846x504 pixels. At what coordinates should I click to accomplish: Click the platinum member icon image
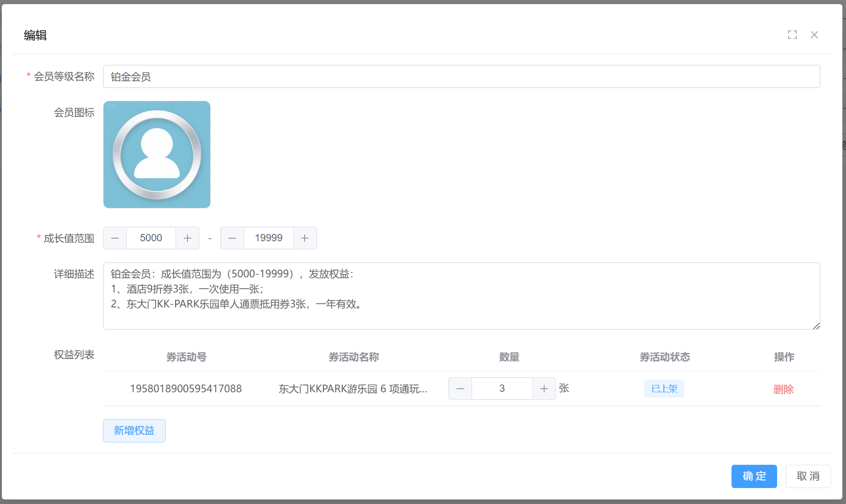pyautogui.click(x=157, y=155)
